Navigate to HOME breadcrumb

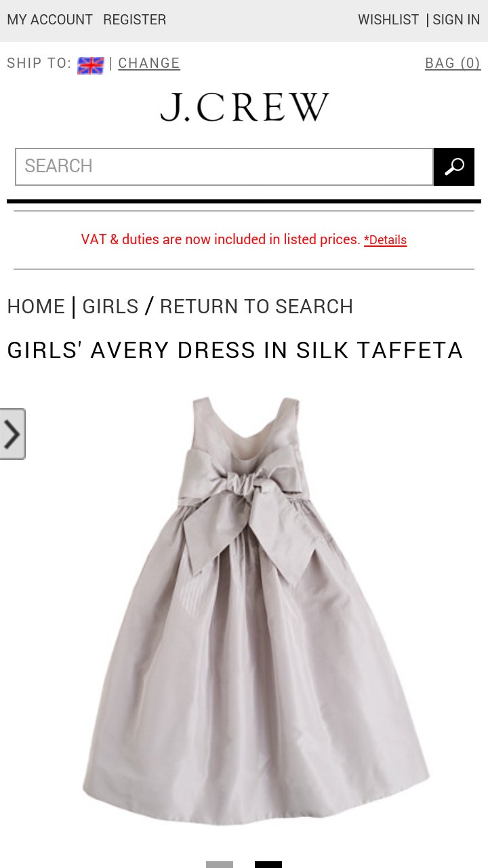click(x=36, y=307)
